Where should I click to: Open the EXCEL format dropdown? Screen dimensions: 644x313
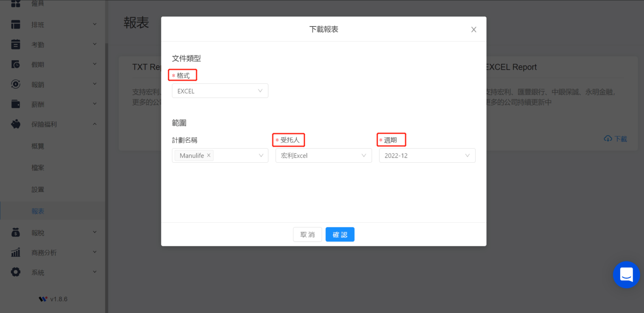click(220, 91)
